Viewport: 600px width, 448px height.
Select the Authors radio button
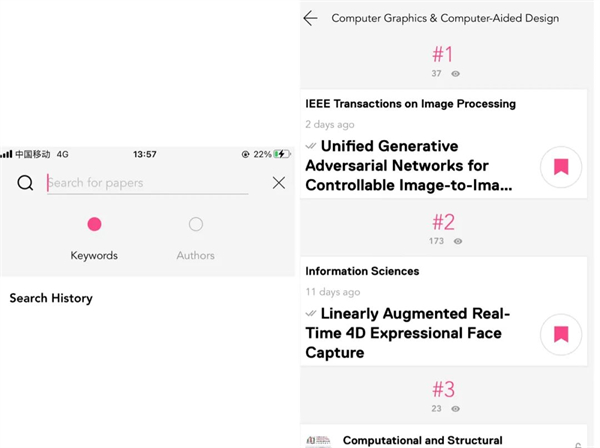[196, 224]
